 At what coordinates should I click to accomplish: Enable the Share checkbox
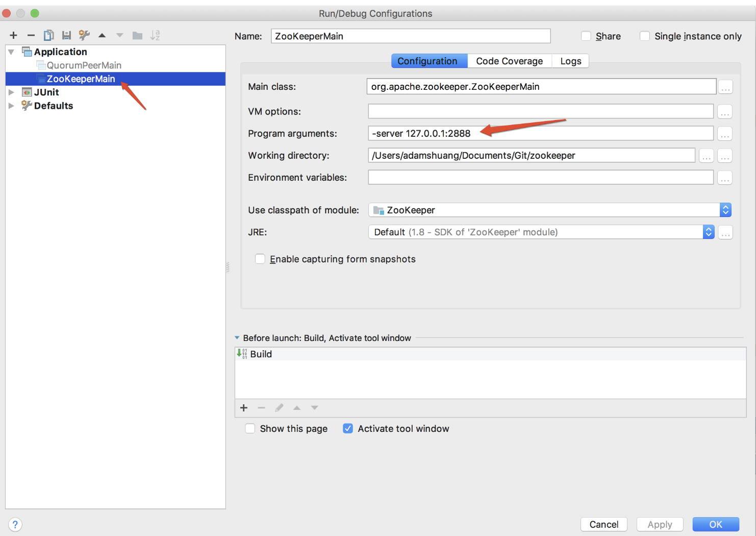(x=586, y=36)
